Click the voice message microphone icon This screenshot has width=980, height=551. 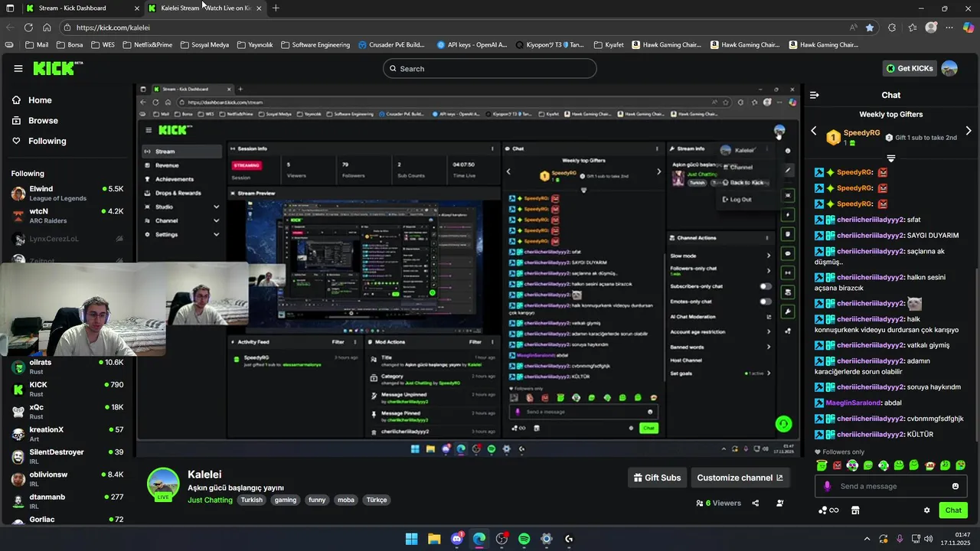pyautogui.click(x=827, y=487)
